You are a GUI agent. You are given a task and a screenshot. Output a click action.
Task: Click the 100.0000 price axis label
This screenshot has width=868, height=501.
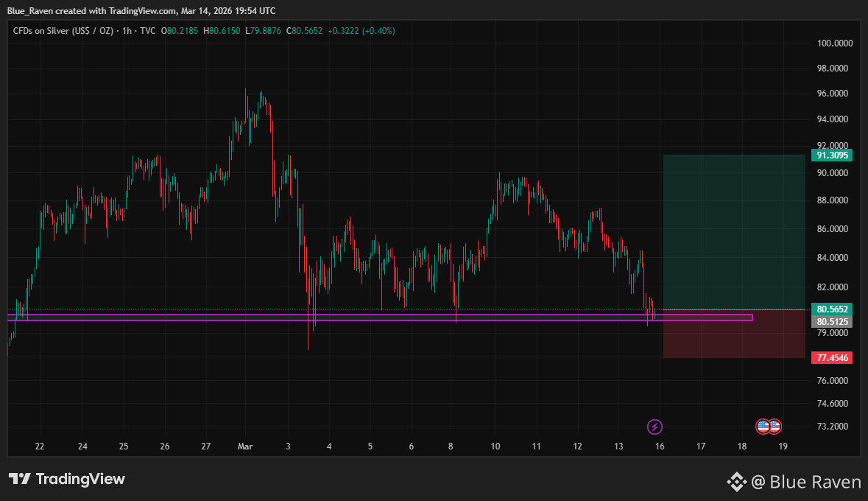(x=835, y=43)
